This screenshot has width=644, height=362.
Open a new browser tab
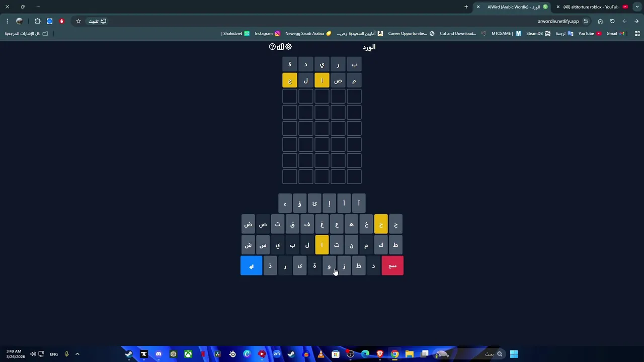(x=466, y=7)
